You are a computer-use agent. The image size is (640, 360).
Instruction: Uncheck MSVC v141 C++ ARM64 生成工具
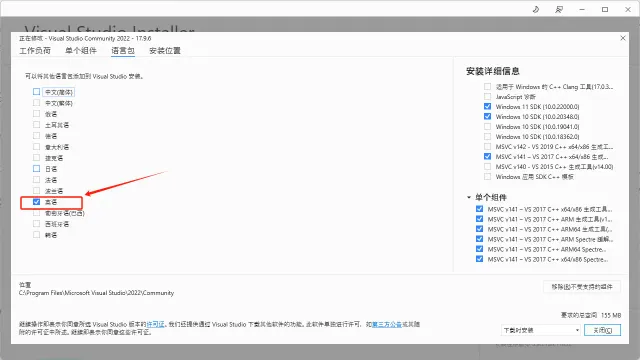[480, 229]
